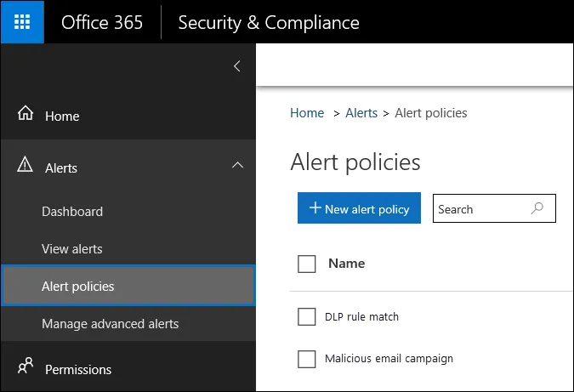Open Dashboard under Alerts
Image resolution: width=574 pixels, height=392 pixels.
(72, 212)
